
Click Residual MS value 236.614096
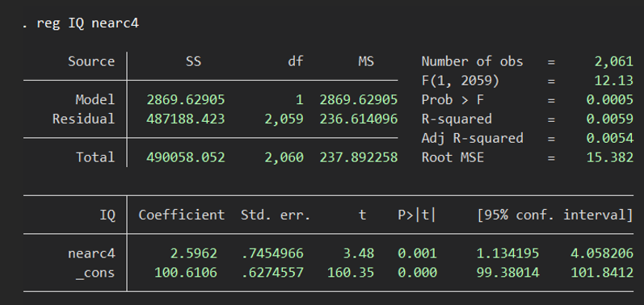point(359,119)
